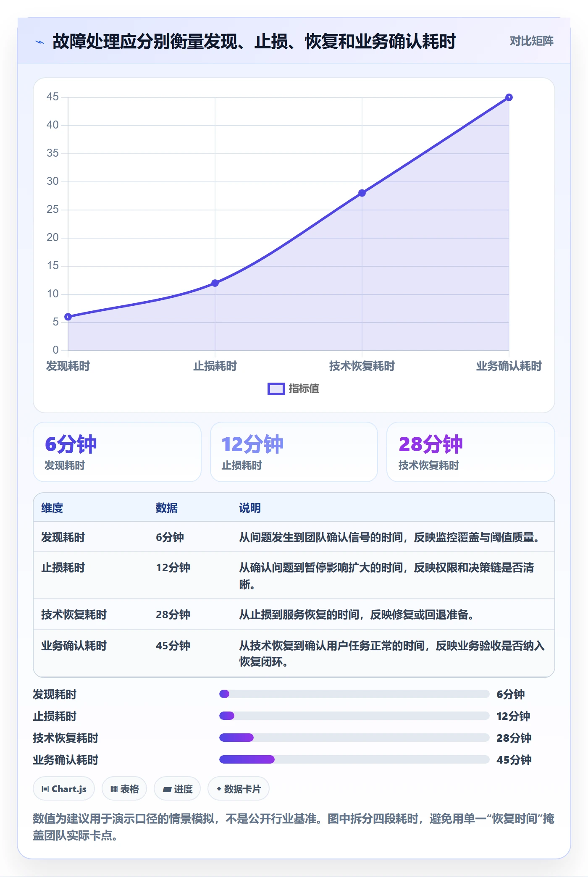Toggle the 指标值 legend color box
588x877 pixels.
(x=276, y=389)
